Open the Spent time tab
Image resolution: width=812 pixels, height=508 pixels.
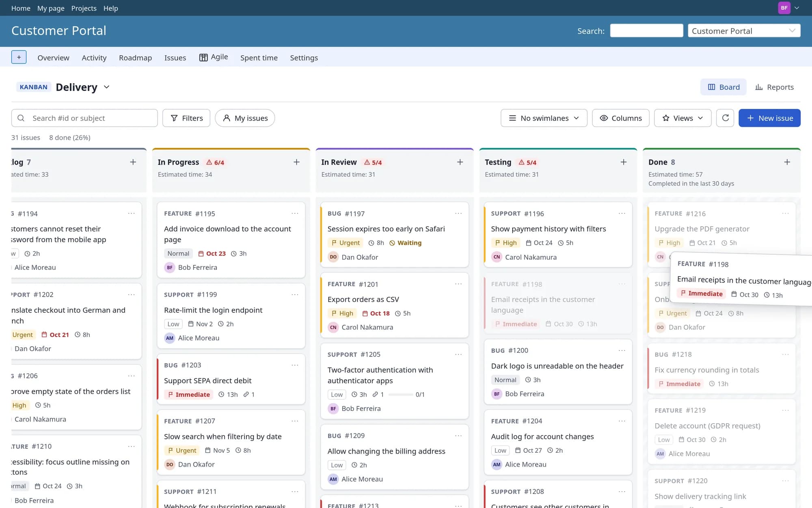pyautogui.click(x=259, y=58)
